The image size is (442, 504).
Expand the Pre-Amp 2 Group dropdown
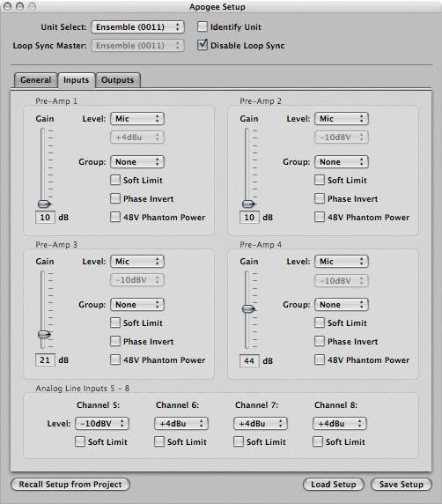[342, 161]
